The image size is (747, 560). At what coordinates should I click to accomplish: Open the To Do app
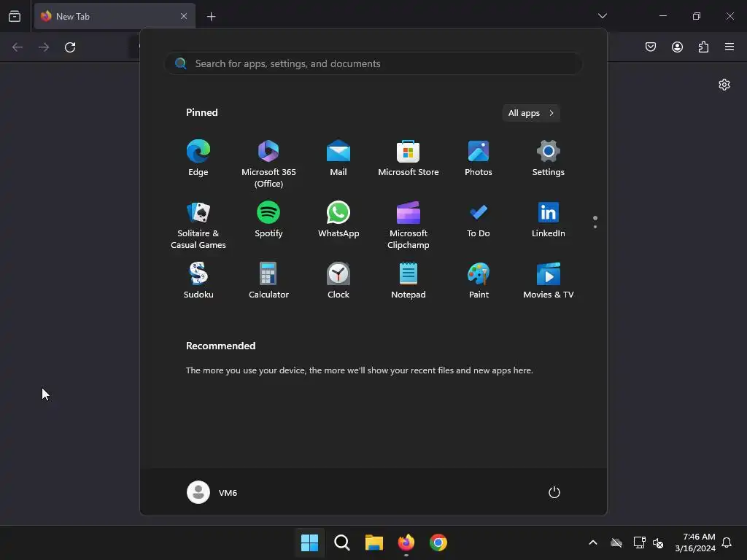(x=479, y=219)
